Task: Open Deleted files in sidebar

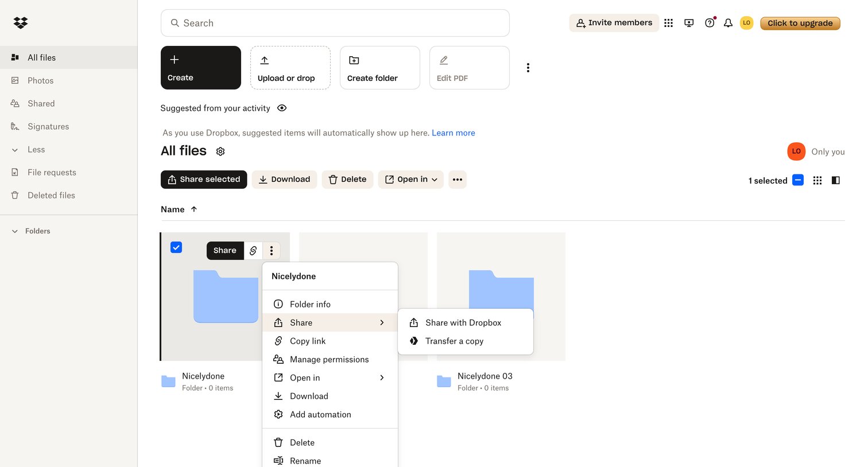Action: [x=69, y=195]
